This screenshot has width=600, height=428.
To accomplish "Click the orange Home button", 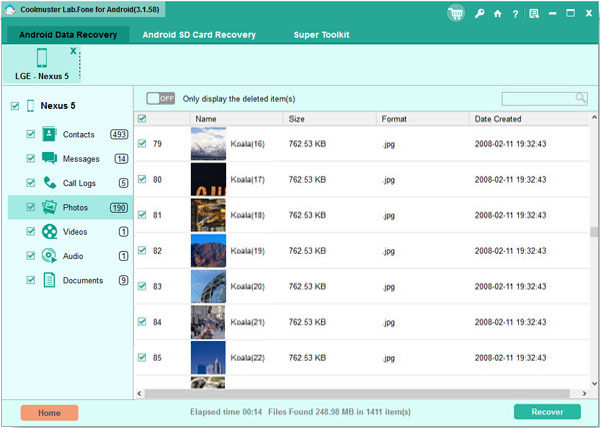I will 49,413.
